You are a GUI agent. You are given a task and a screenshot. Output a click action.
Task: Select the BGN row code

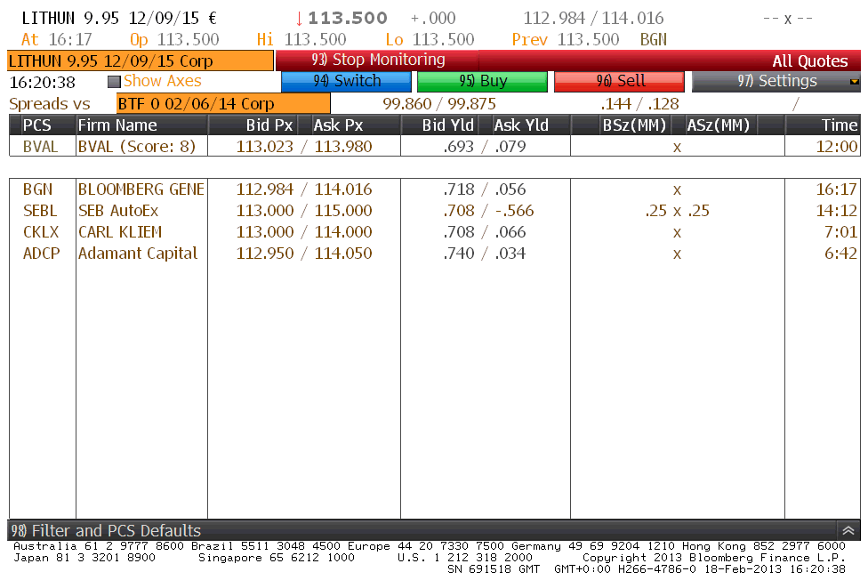click(x=37, y=189)
